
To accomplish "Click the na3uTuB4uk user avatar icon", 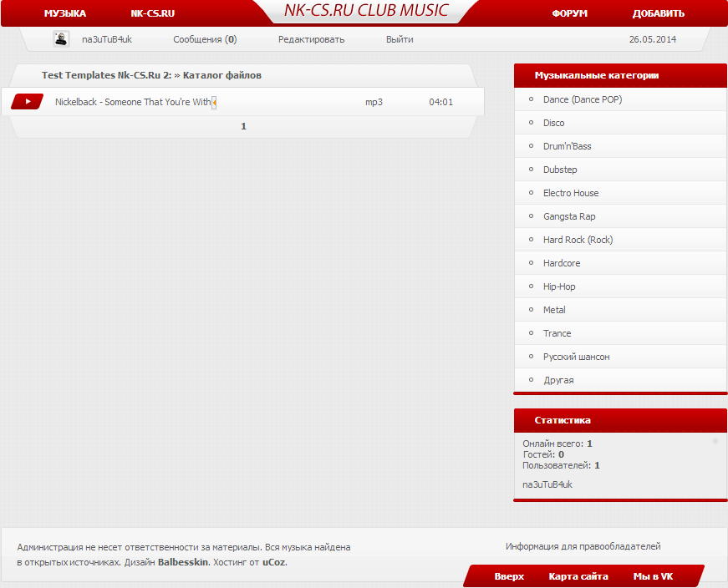I will click(61, 39).
